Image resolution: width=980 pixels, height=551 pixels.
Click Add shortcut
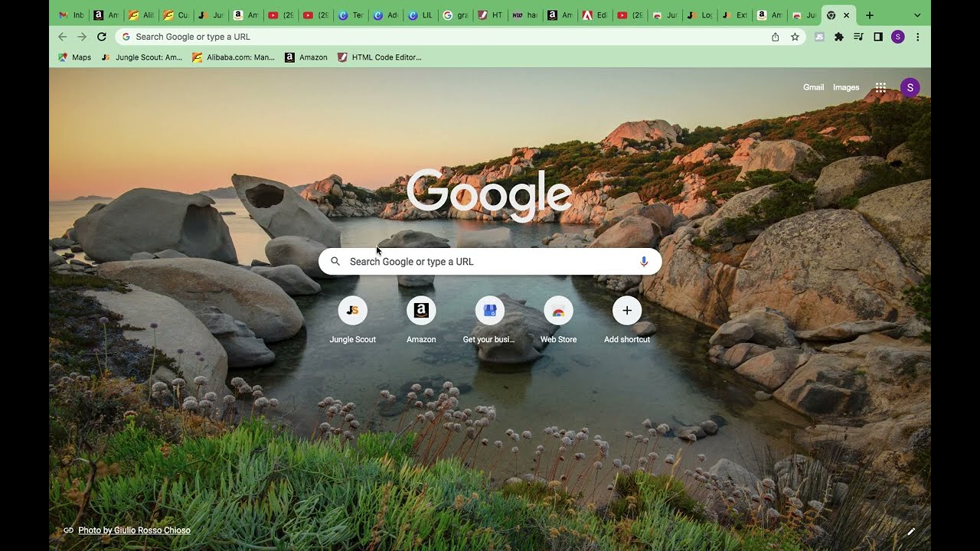pyautogui.click(x=627, y=320)
